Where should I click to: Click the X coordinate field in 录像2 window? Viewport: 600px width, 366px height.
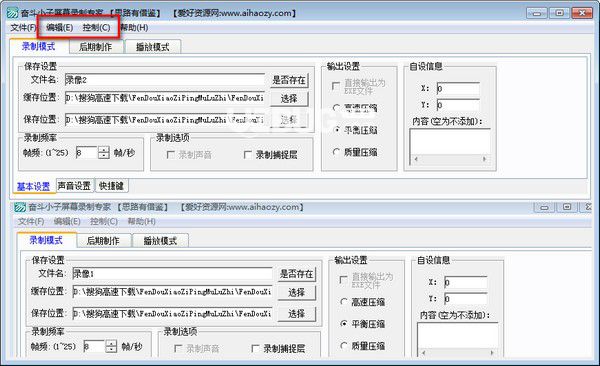[458, 88]
